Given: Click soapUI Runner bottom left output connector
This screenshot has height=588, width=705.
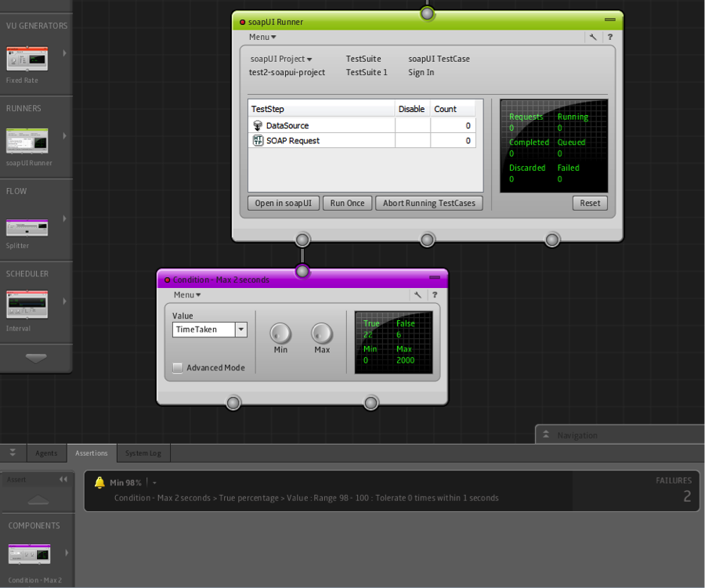Looking at the screenshot, I should (x=302, y=240).
